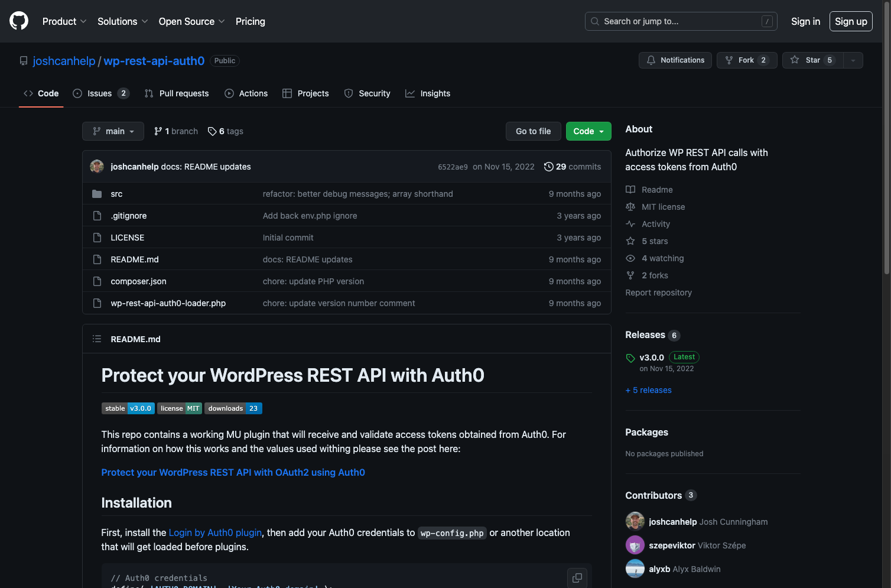Open the Projects tab

[305, 93]
